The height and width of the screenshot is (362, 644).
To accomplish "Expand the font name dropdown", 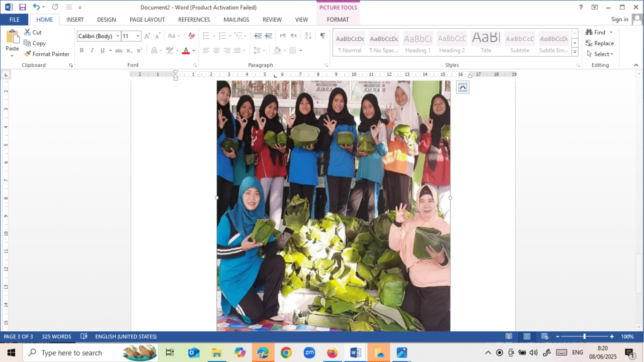I will coord(118,36).
